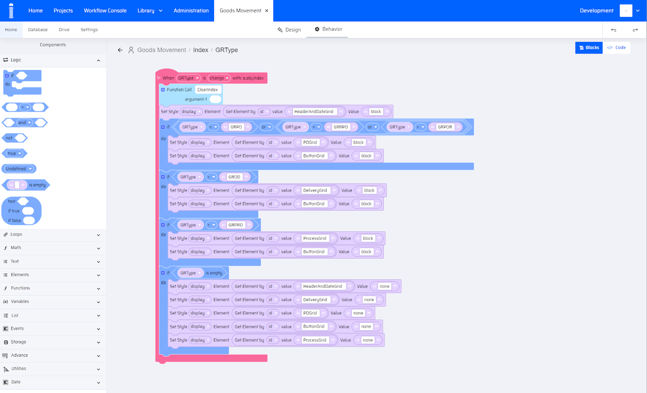
Task: Click the back arrow beside Goods Movement breadcrumb
Action: click(120, 50)
